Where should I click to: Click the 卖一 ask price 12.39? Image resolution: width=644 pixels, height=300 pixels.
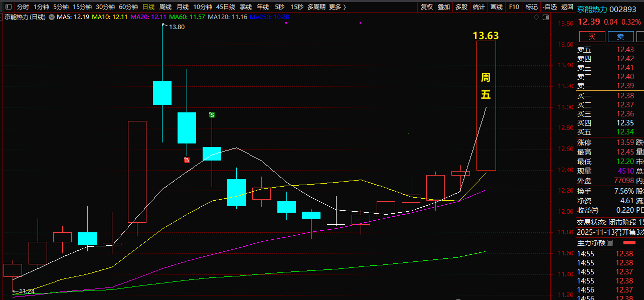(625, 86)
